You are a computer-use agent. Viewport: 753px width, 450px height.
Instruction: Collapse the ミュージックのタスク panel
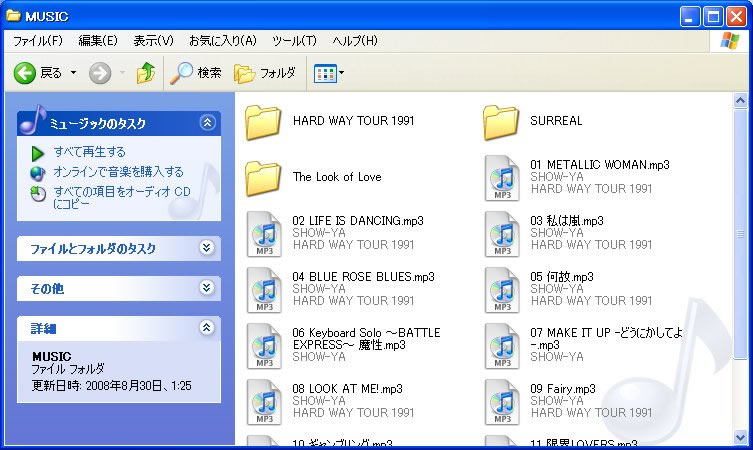click(207, 123)
